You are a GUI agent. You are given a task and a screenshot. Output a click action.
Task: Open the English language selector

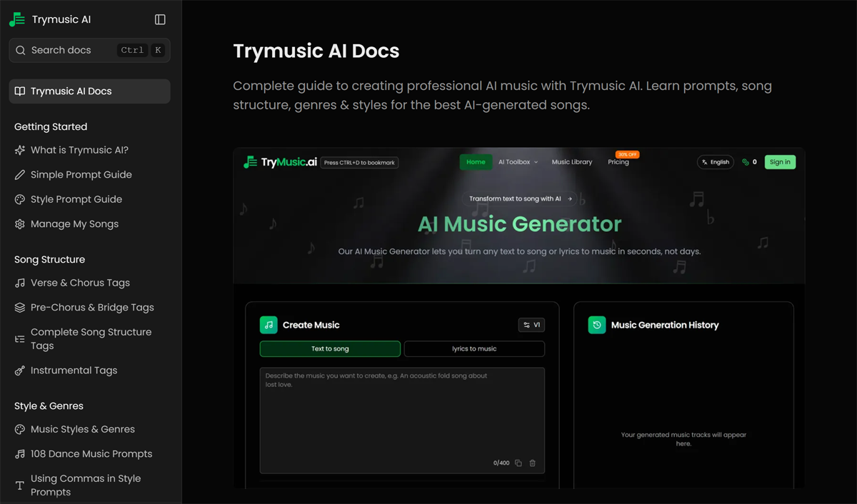point(715,162)
